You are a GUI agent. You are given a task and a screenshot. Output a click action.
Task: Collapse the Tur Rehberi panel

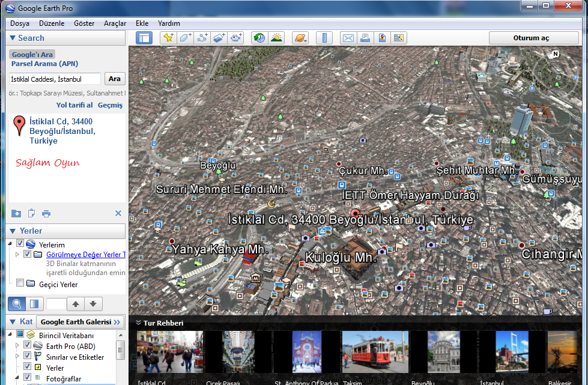pos(138,323)
